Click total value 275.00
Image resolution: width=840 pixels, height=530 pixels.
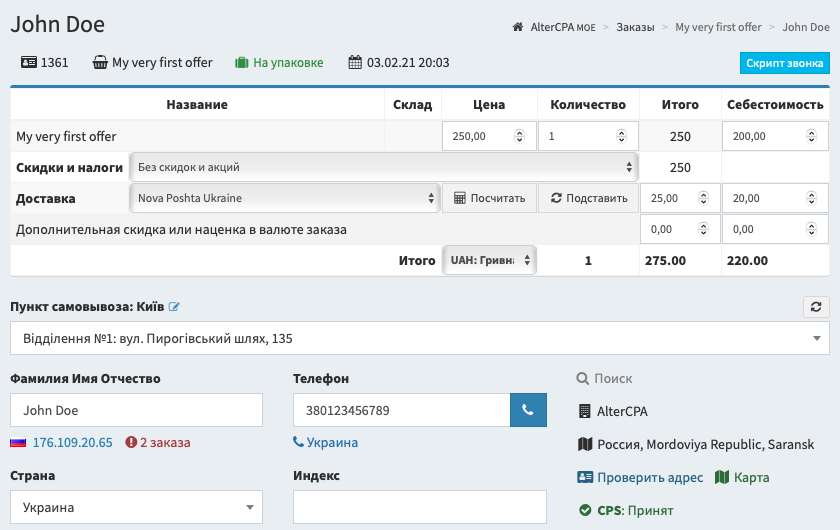(665, 260)
